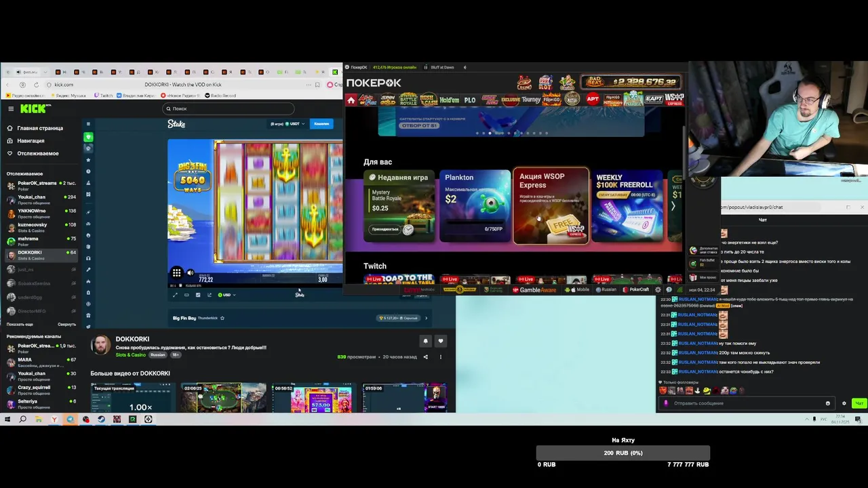Open PokerCraft in ПокерОК footer

(635, 289)
